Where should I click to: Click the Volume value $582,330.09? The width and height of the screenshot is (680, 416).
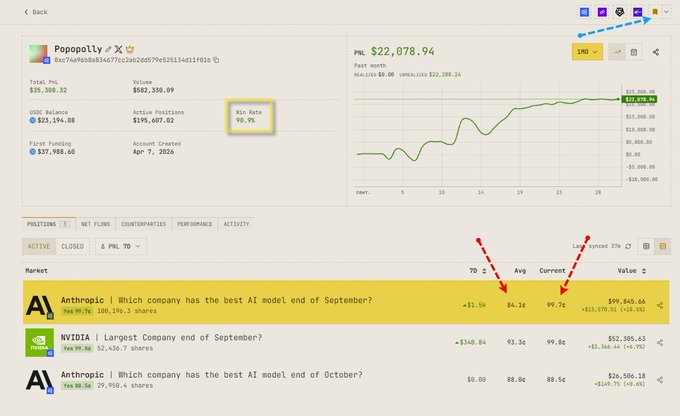pos(154,90)
